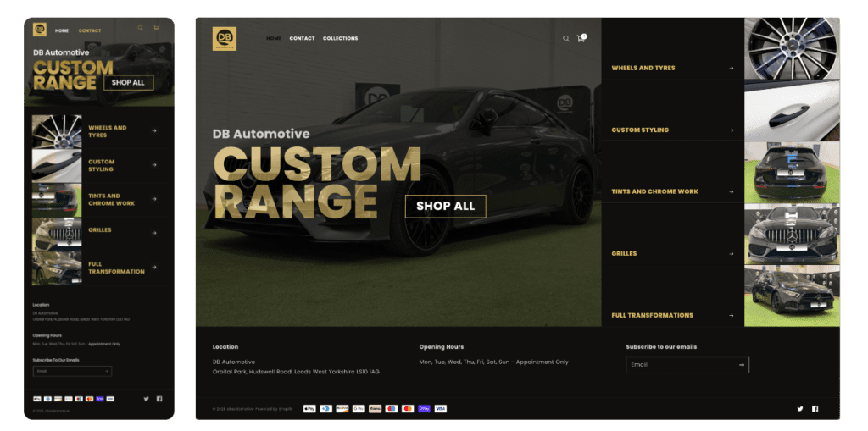Open the search icon in desktop header

565,39
